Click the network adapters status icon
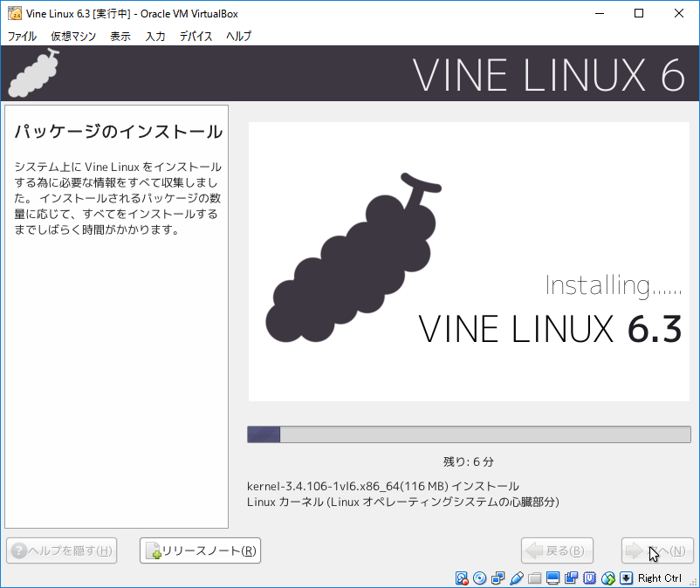Viewport: 700px width, 588px height. click(496, 578)
